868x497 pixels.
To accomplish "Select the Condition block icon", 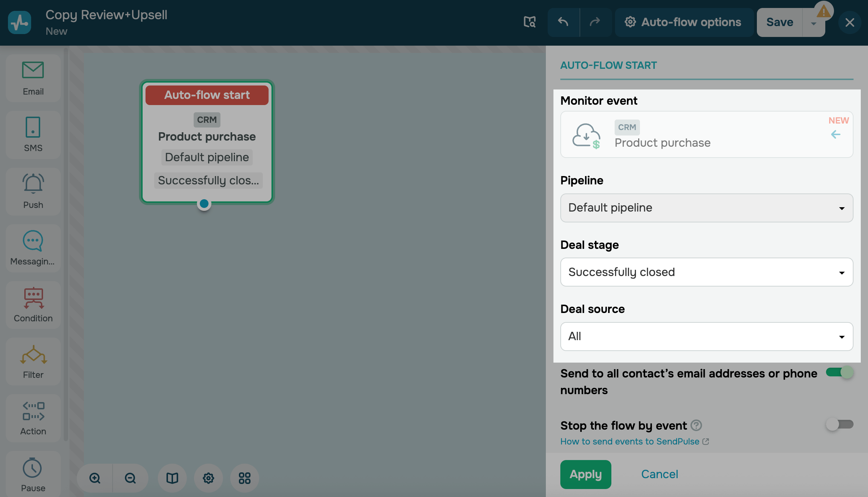I will pyautogui.click(x=33, y=298).
